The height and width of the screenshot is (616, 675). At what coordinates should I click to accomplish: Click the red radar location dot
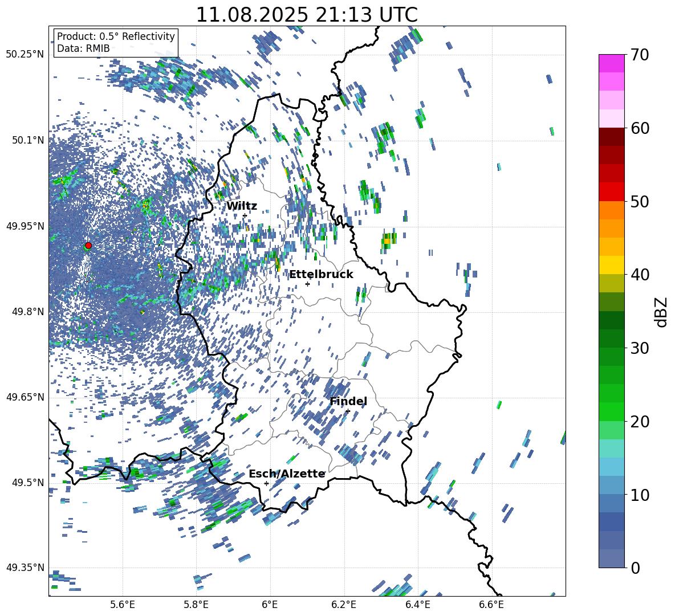click(88, 246)
